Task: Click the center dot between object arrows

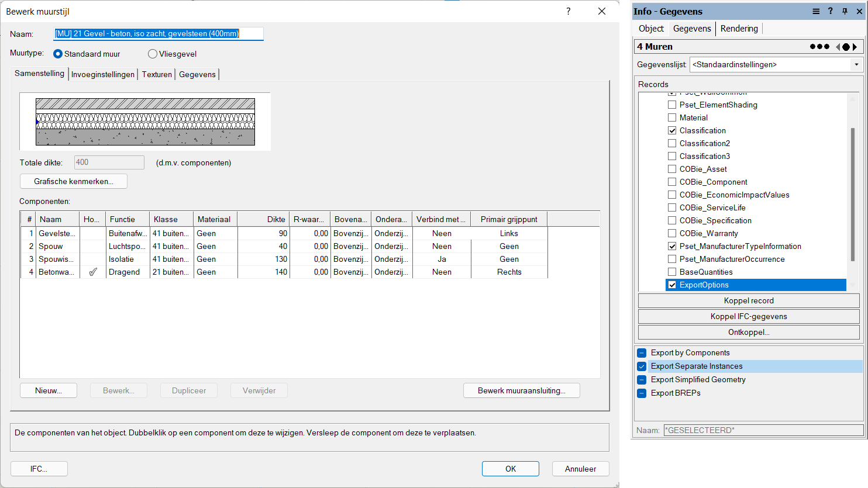Action: click(846, 47)
